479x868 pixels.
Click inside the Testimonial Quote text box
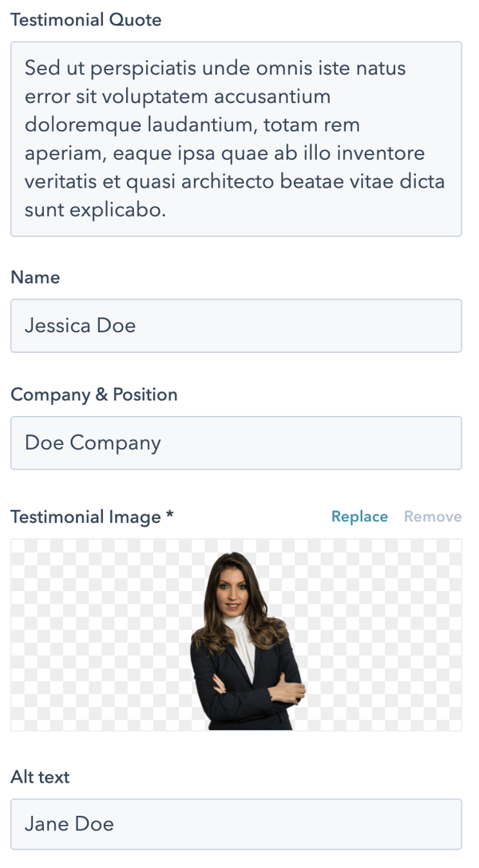click(236, 140)
